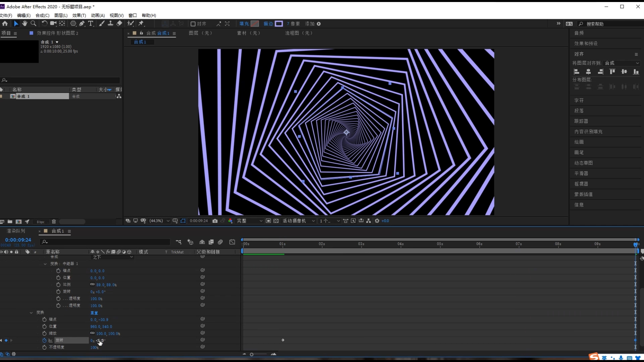Open the 效果(T) menu
This screenshot has width=644, height=362.
[x=79, y=15]
